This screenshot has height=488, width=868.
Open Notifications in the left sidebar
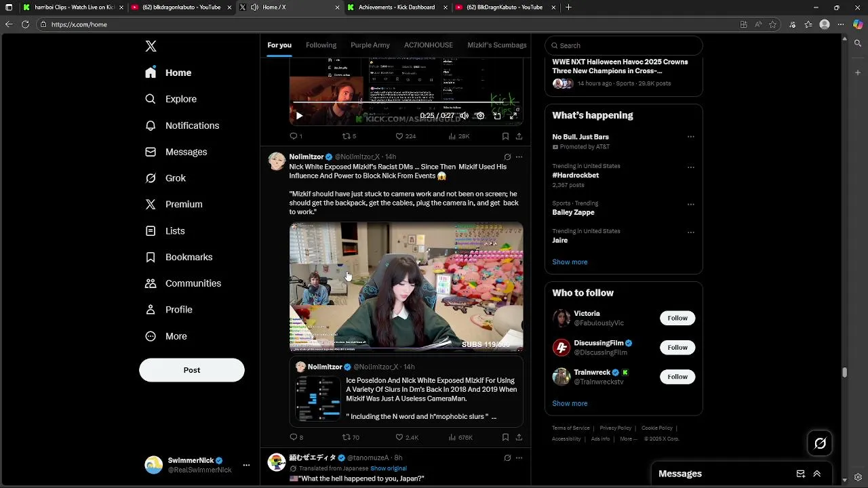182,125
